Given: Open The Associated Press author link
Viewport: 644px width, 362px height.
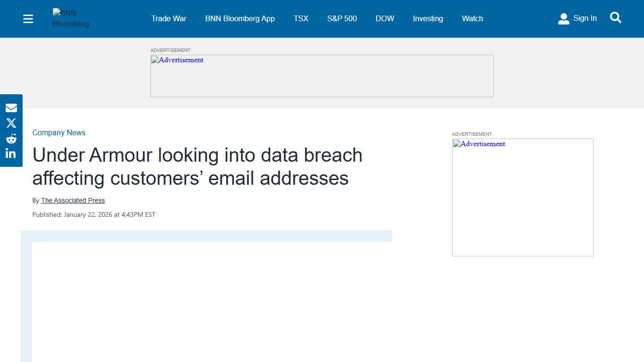Looking at the screenshot, I should 73,200.
